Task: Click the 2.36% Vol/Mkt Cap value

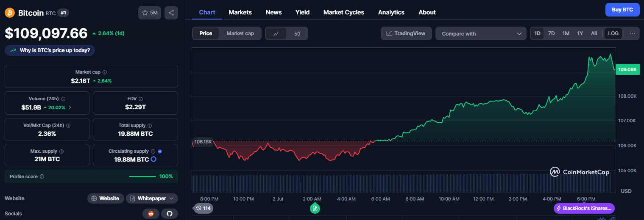Action: (47, 134)
